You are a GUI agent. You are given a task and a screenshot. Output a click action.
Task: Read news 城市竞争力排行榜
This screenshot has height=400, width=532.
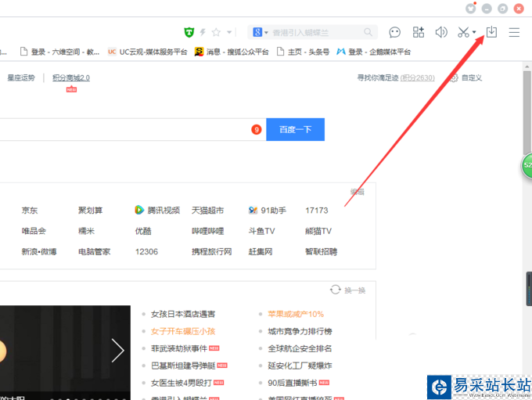click(300, 331)
